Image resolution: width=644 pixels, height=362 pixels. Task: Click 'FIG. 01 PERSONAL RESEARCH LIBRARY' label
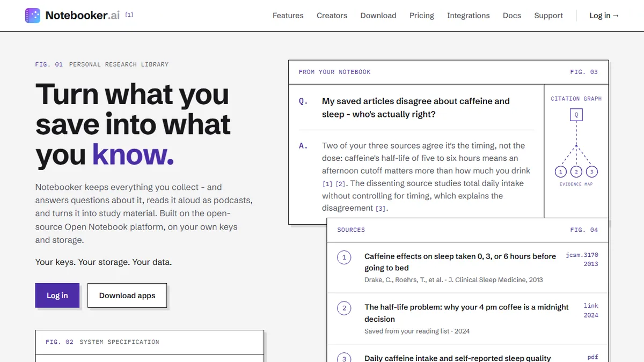pos(102,64)
